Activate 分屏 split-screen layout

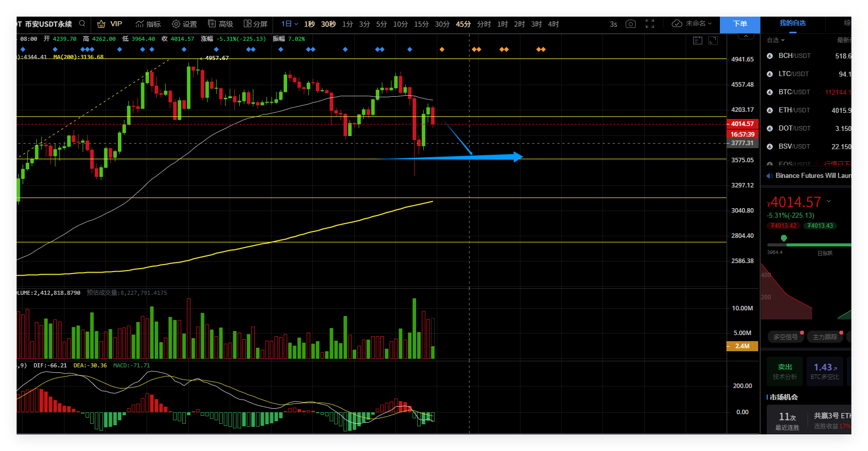coord(255,24)
